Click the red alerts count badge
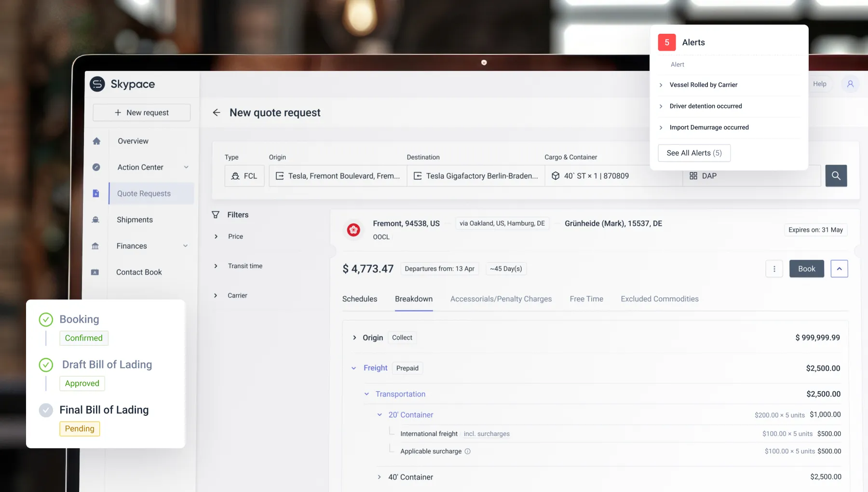This screenshot has height=492, width=868. [x=667, y=42]
